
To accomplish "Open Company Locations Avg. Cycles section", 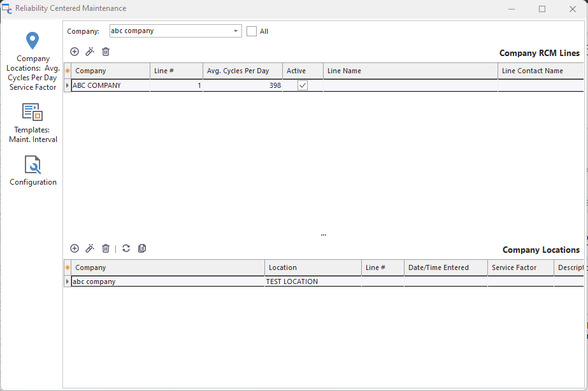I will pyautogui.click(x=32, y=61).
